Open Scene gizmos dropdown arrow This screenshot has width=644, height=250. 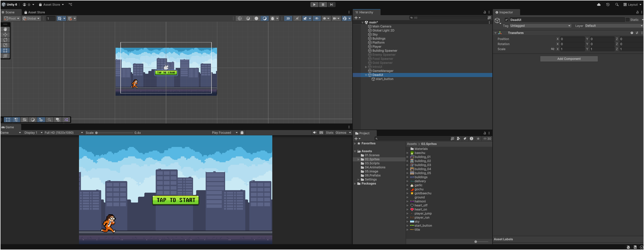click(350, 18)
